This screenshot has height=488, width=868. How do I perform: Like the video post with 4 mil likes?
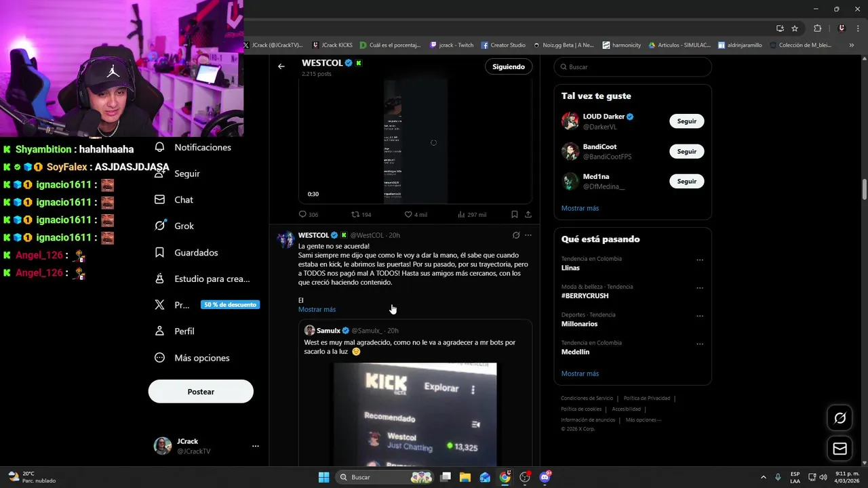[416, 214]
